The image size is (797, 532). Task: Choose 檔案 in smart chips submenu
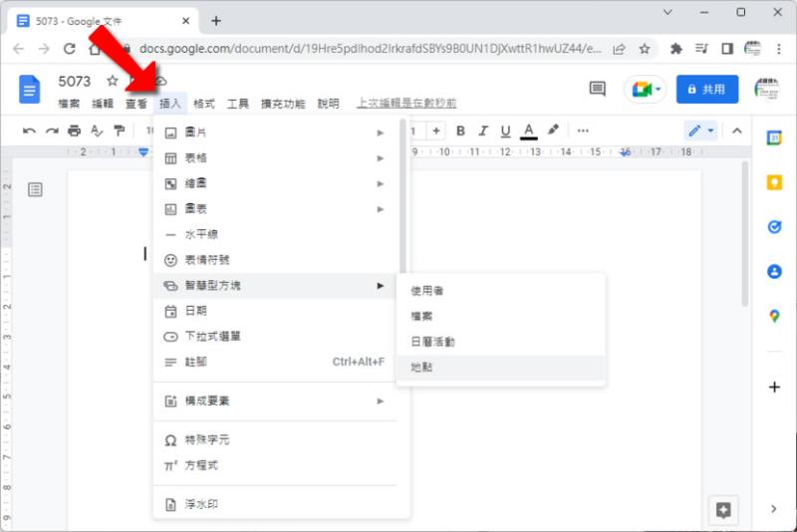pos(501,316)
